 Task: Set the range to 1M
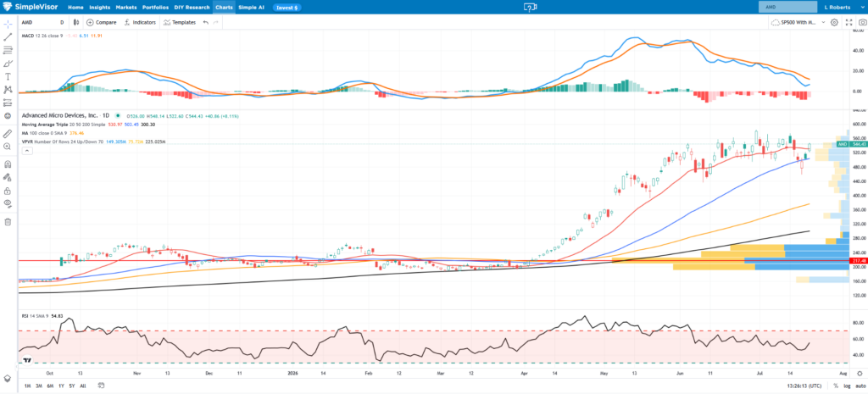[x=27, y=386]
